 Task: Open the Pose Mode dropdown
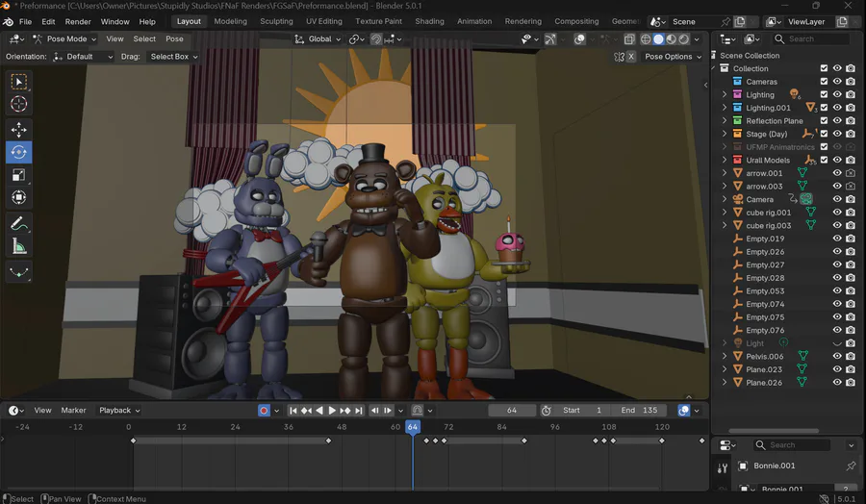click(x=64, y=39)
